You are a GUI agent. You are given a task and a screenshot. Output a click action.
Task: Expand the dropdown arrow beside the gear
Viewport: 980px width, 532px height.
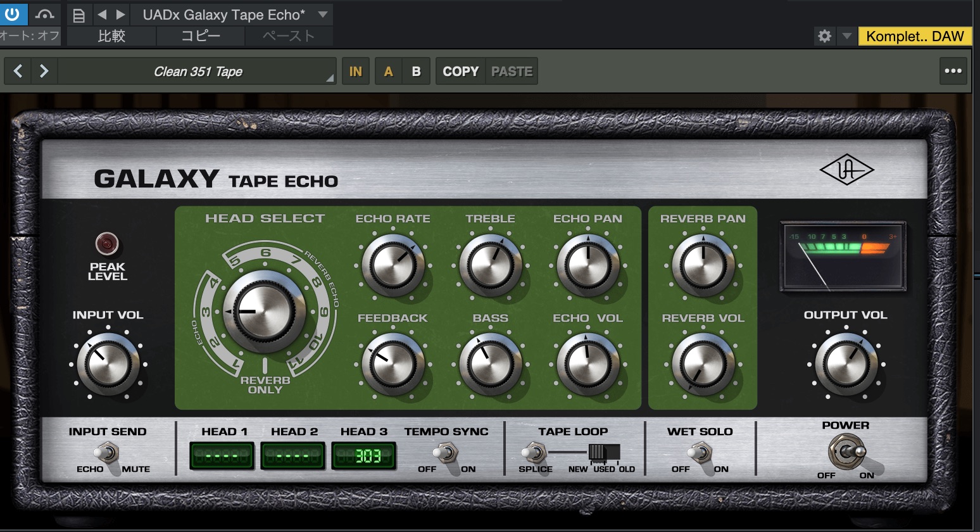(x=846, y=36)
